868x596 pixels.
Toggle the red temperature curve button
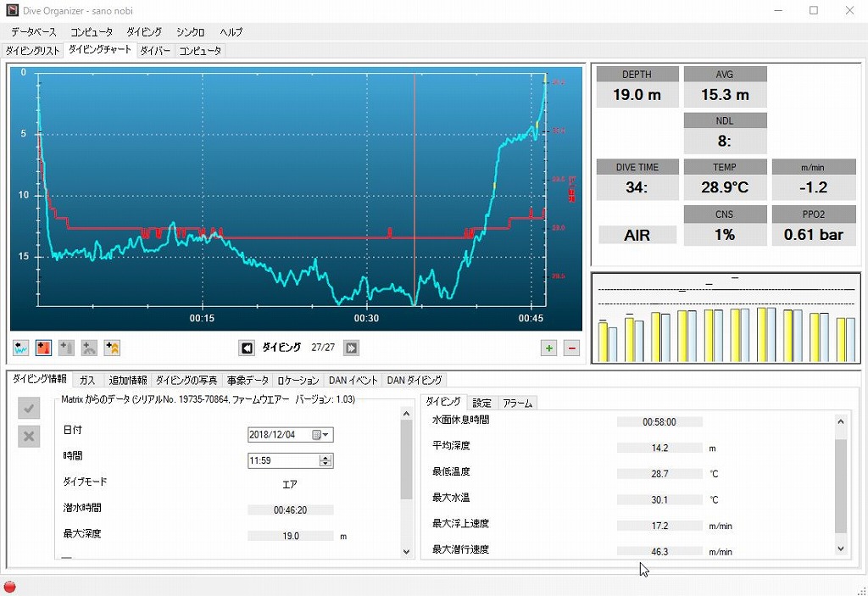pyautogui.click(x=44, y=348)
